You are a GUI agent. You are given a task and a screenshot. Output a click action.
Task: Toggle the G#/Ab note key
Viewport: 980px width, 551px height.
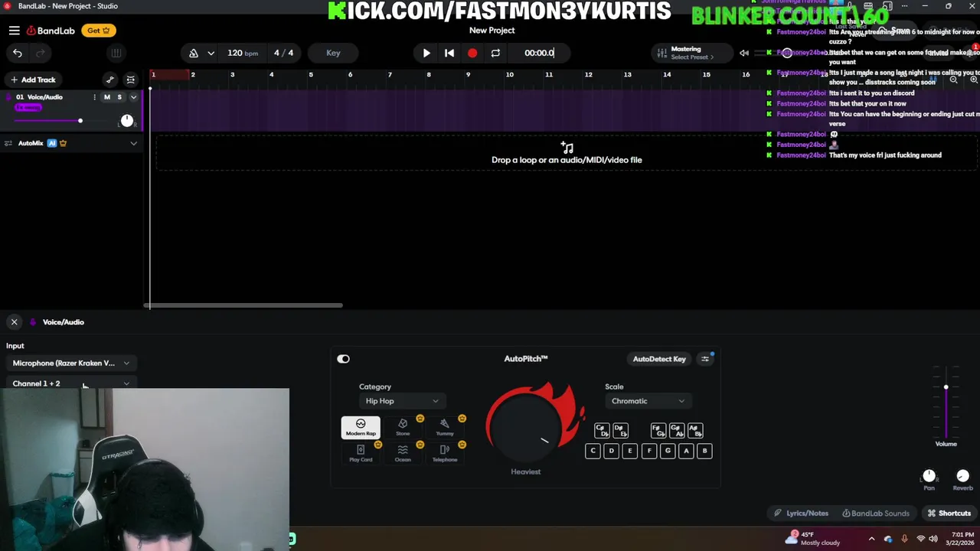tap(677, 431)
